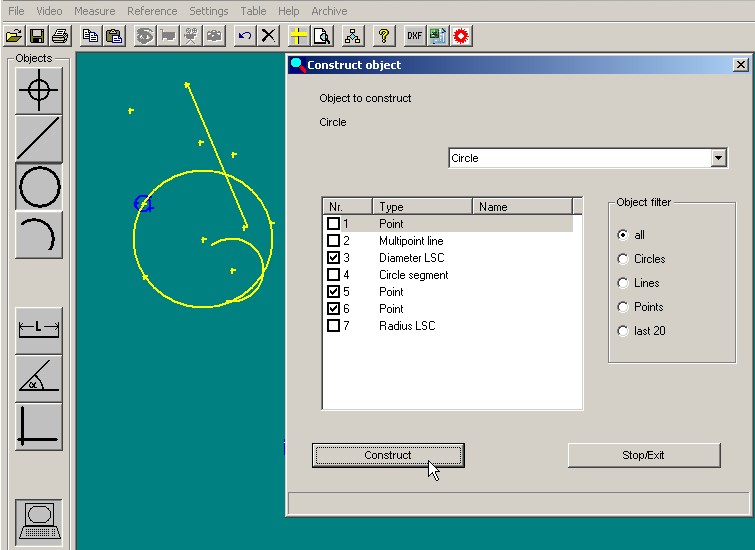This screenshot has height=550, width=755.
Task: Open the Video menu
Action: click(x=49, y=11)
